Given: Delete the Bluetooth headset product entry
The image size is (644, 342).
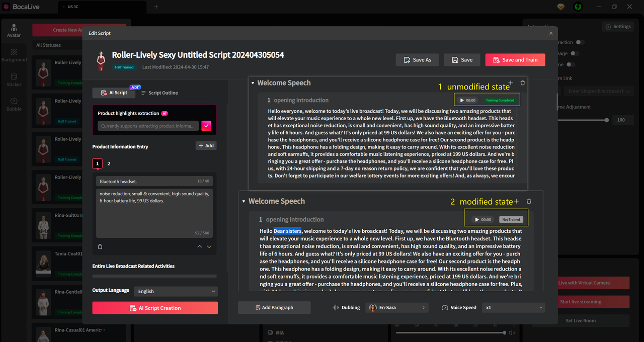Looking at the screenshot, I should click(x=100, y=246).
